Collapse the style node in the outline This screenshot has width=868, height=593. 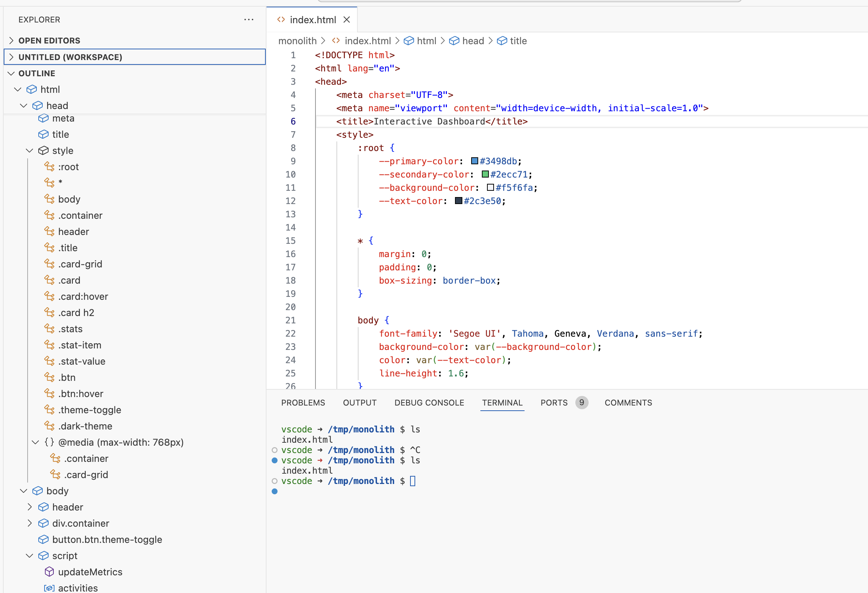pos(29,151)
